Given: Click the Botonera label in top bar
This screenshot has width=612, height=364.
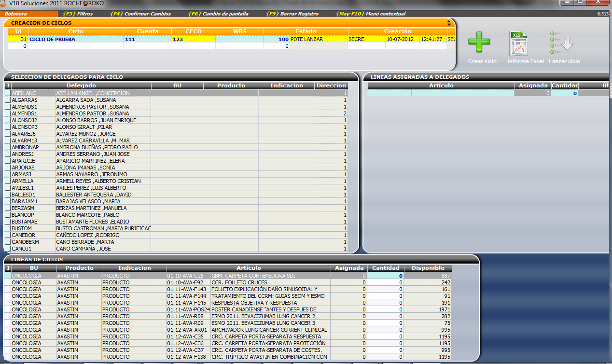Looking at the screenshot, I should [x=15, y=14].
